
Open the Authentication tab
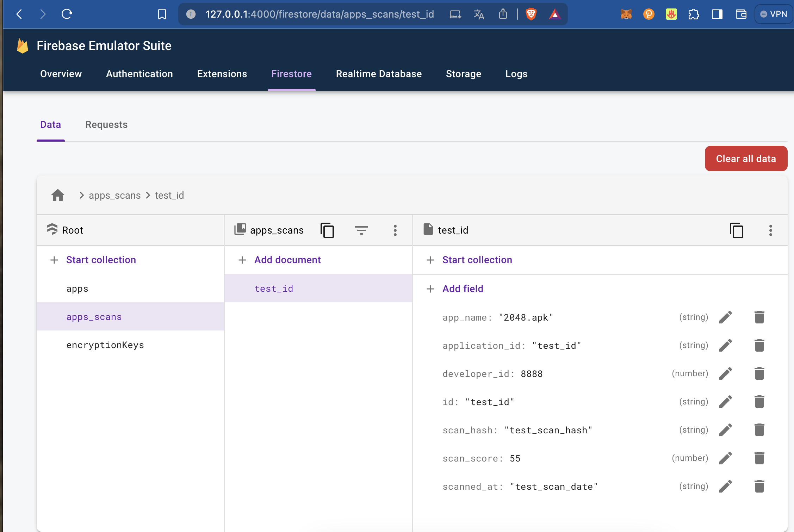click(139, 74)
